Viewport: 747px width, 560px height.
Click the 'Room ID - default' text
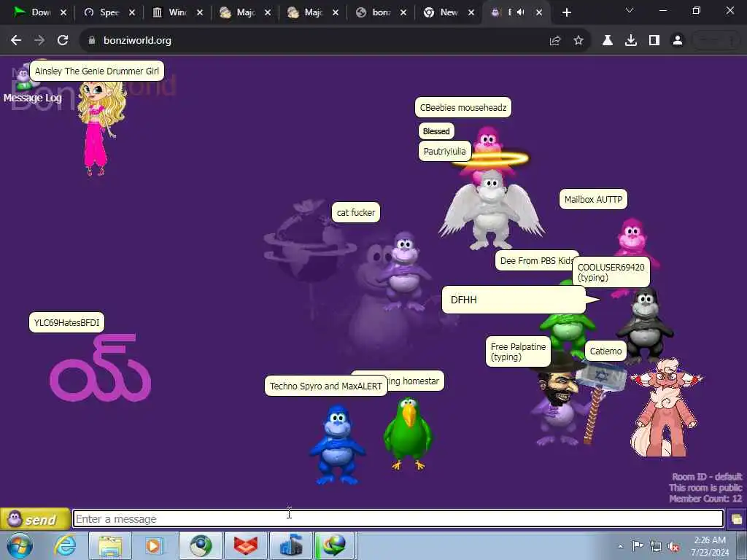point(707,477)
